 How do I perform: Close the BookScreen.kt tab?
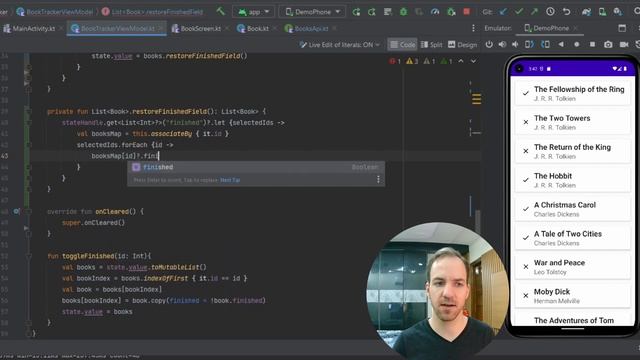(227, 29)
